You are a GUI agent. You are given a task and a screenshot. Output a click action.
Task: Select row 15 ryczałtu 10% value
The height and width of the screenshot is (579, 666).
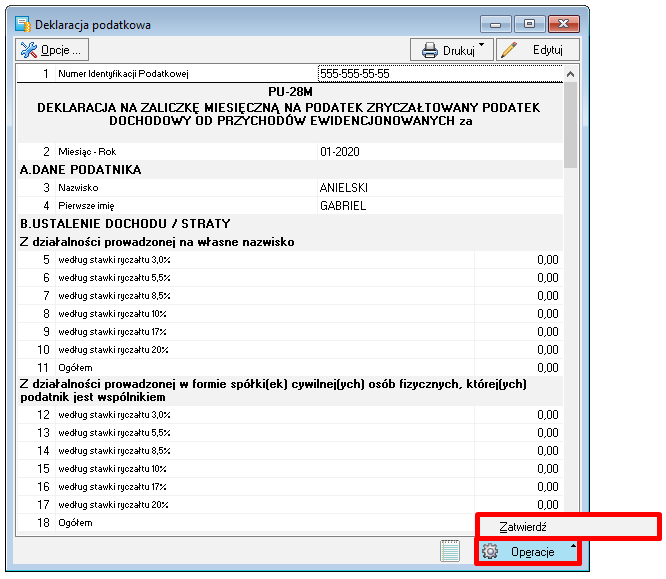pos(519,469)
